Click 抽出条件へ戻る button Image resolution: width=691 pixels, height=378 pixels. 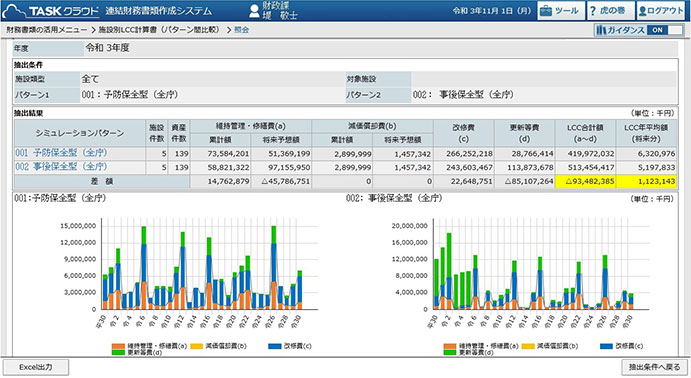point(654,367)
